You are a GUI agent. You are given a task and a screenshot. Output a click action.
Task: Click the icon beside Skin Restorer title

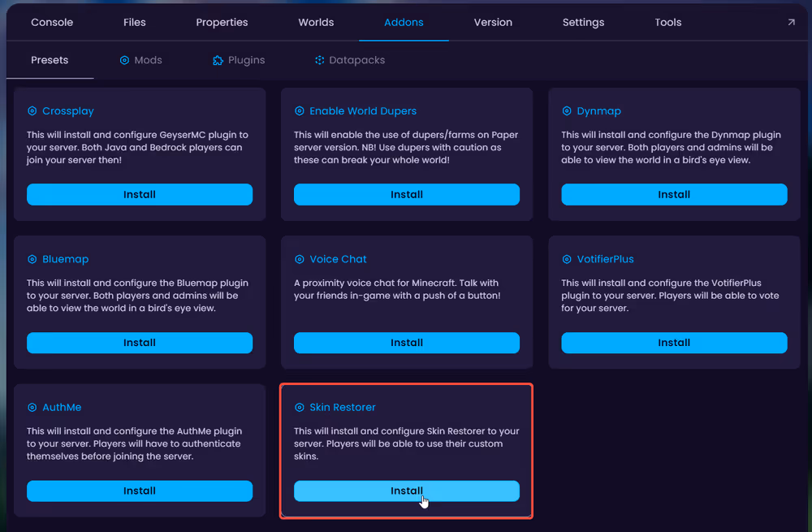click(x=300, y=408)
